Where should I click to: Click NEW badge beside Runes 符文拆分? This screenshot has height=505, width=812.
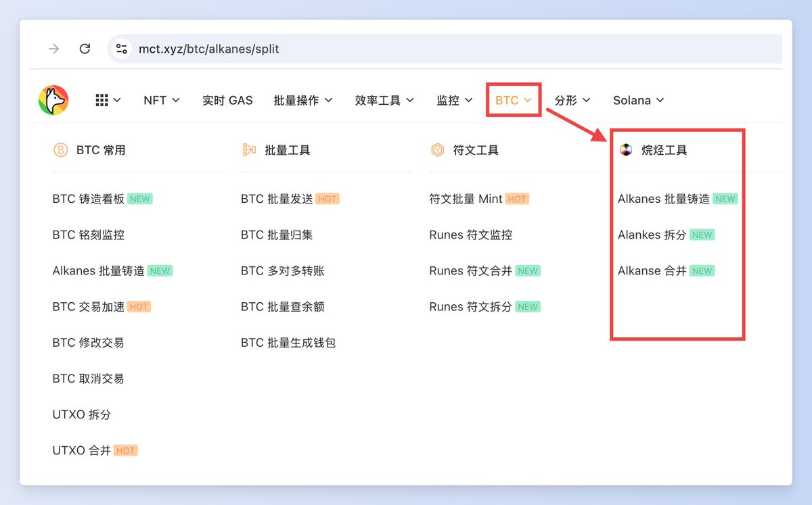pyautogui.click(x=528, y=307)
